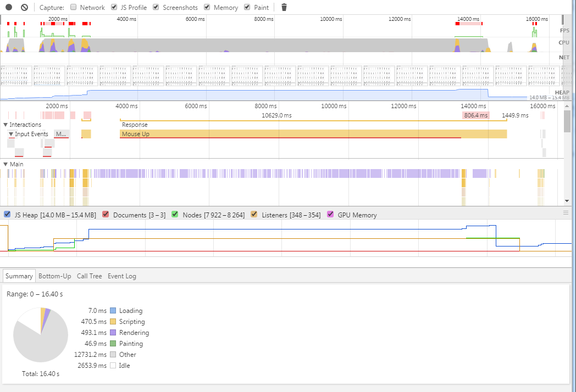Toggle the GPU Memory counter checkbox
The height and width of the screenshot is (392, 576).
(331, 215)
